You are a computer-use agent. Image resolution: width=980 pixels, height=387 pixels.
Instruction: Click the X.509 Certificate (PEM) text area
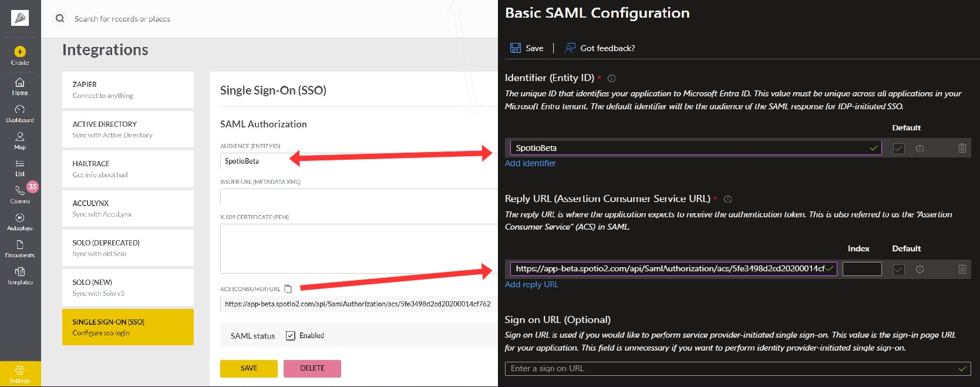coord(359,248)
